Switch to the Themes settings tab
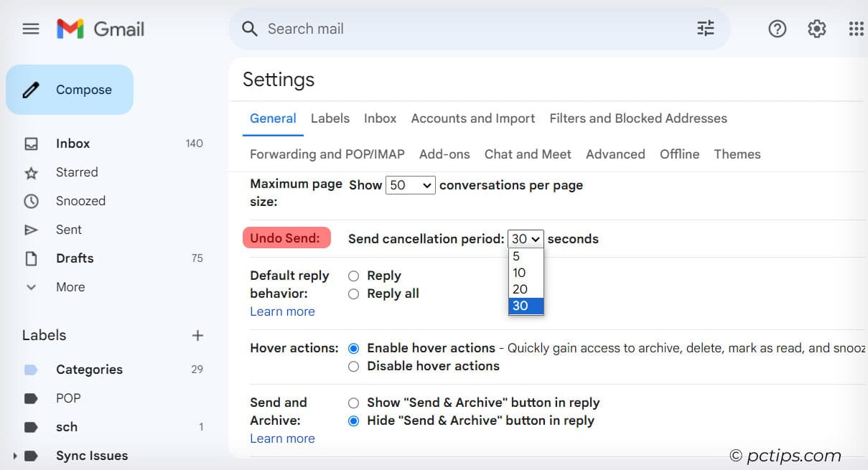 click(737, 154)
